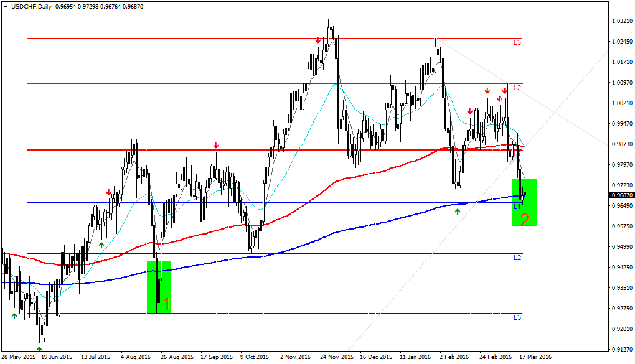Click the 0.91270 price axis label

point(623,350)
